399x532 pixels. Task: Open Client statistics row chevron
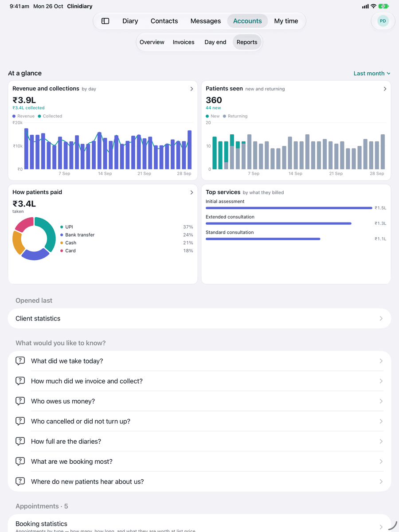tap(381, 318)
